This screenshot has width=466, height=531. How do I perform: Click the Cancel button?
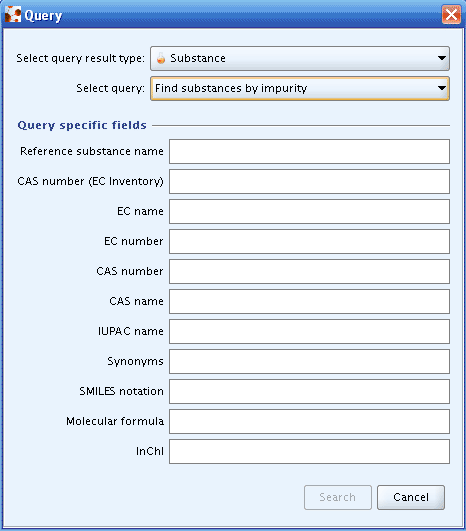411,497
